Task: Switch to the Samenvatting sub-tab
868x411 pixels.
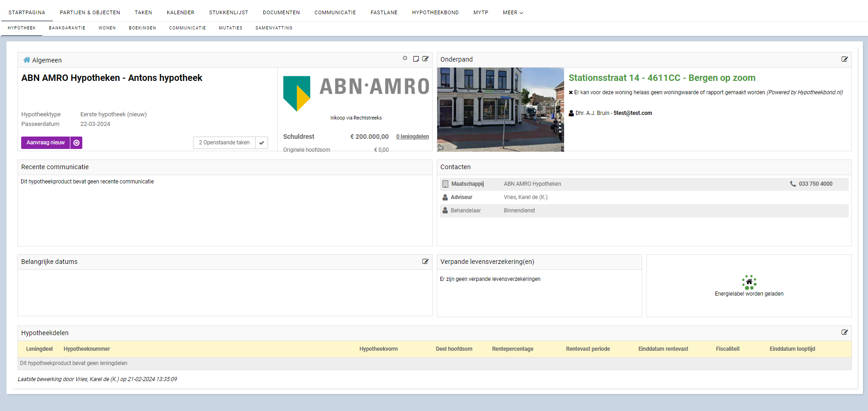Action: (x=274, y=28)
